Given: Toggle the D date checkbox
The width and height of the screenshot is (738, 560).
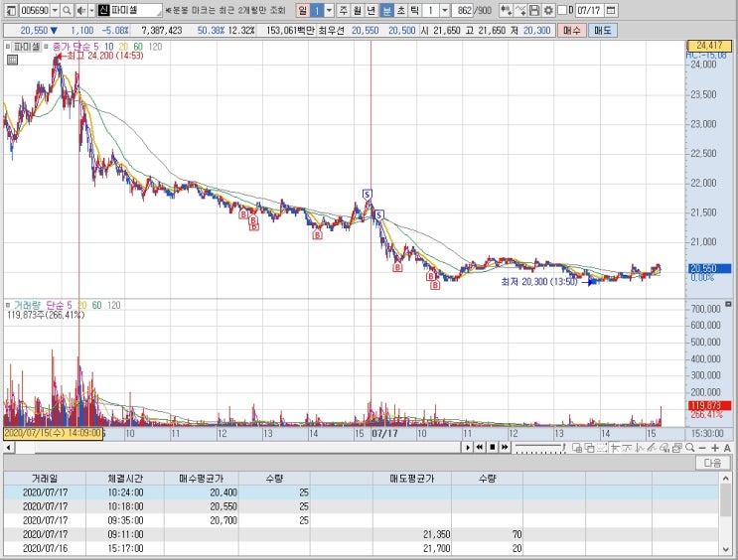Looking at the screenshot, I should 562,10.
